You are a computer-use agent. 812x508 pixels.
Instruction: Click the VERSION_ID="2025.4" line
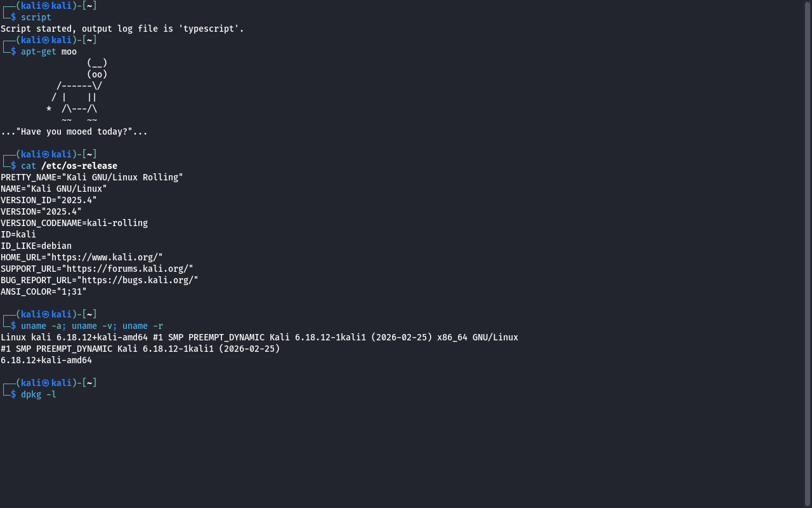49,200
